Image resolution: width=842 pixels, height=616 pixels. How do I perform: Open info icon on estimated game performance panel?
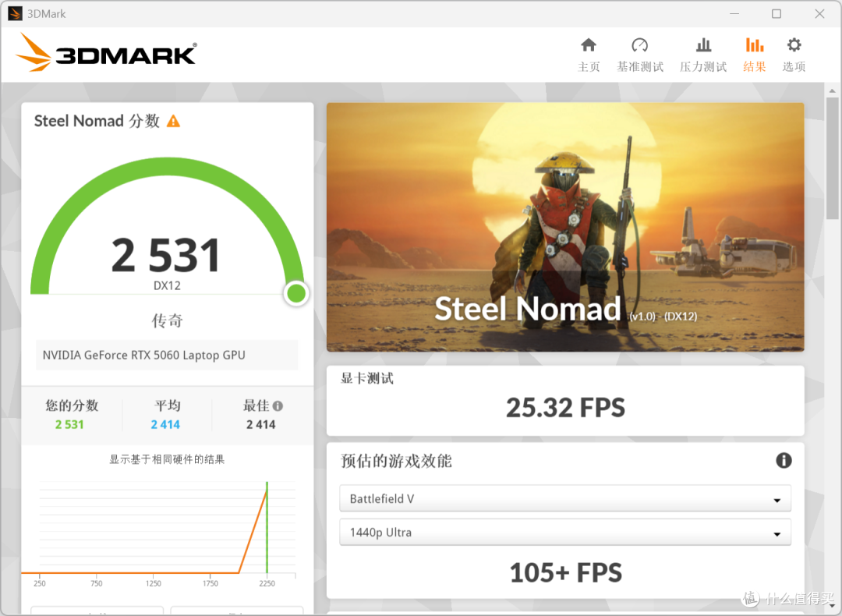pos(783,461)
